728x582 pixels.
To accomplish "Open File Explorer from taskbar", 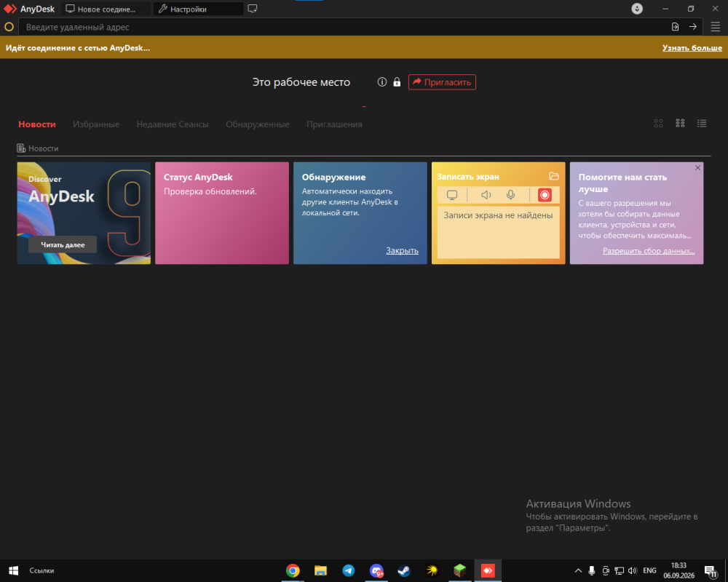I will [320, 570].
